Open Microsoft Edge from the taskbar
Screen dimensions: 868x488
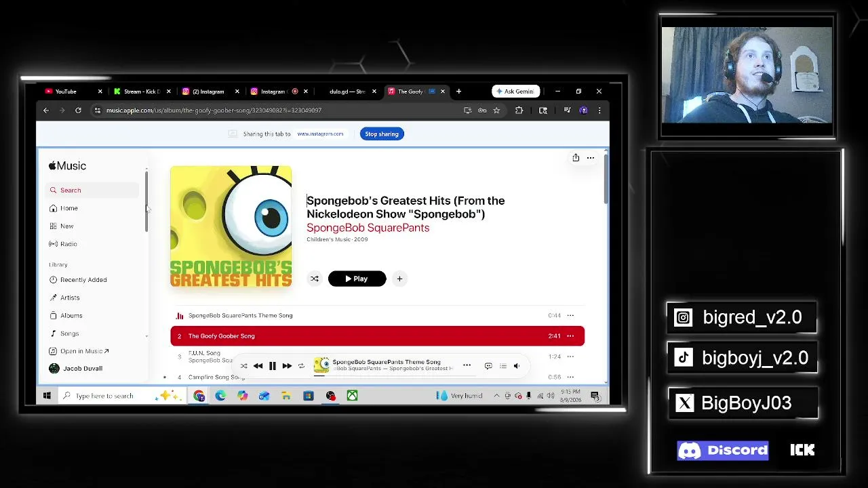point(221,396)
